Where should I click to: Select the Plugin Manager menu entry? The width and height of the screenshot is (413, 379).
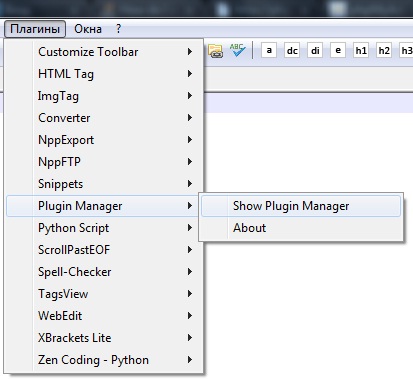[x=103, y=206]
